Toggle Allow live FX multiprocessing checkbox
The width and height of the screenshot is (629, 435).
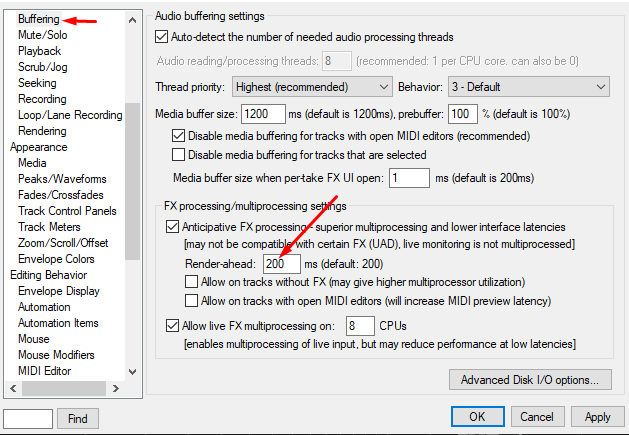[x=172, y=325]
